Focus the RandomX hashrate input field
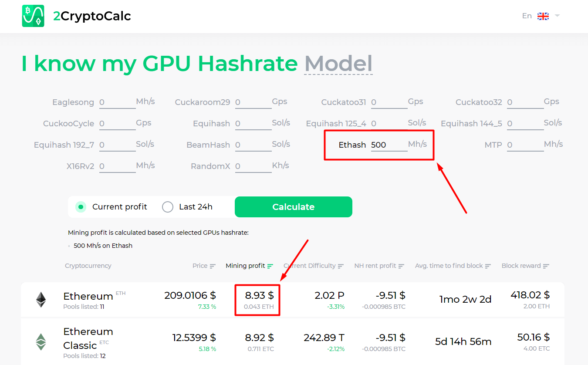588x365 pixels. click(253, 166)
